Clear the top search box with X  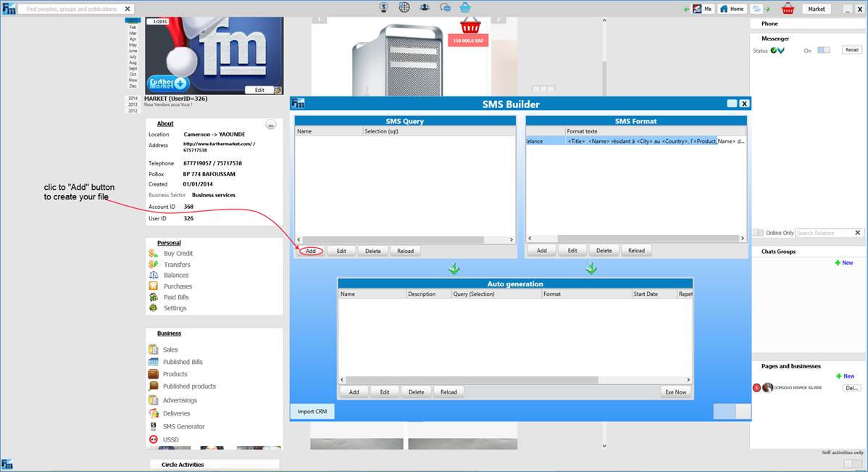pos(128,9)
